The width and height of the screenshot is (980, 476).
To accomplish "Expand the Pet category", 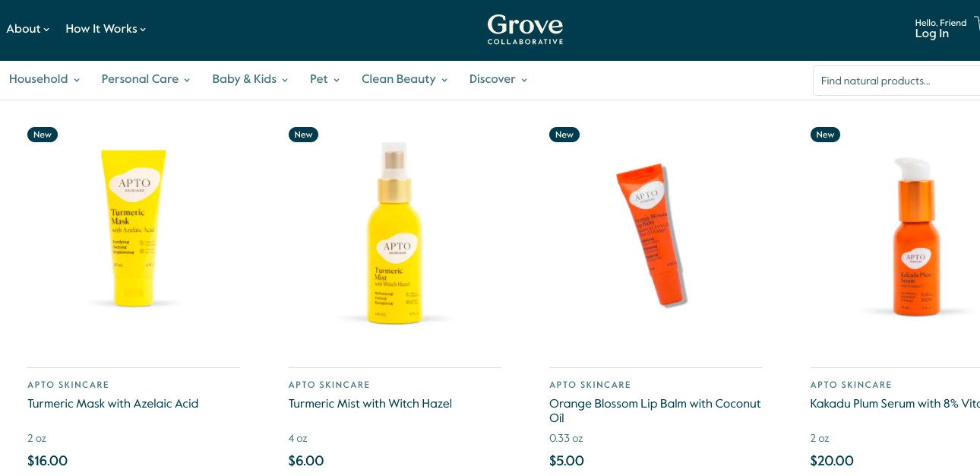I will (325, 79).
